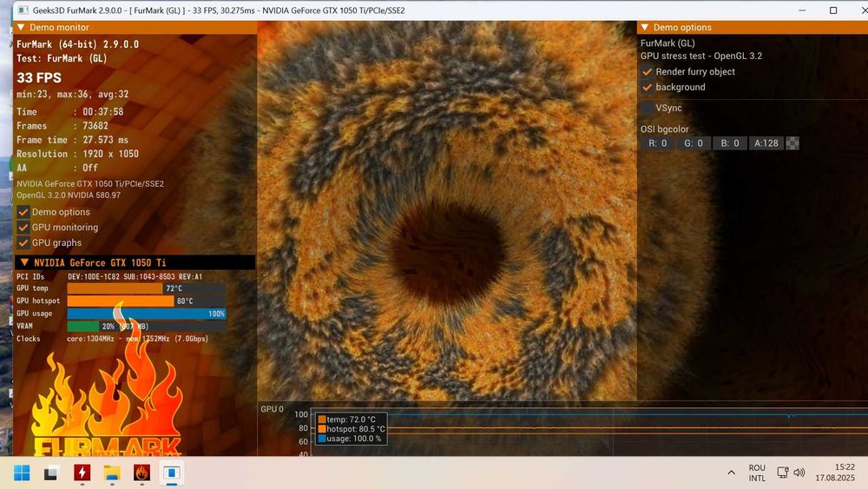The image size is (868, 489).
Task: Click the hotspot: 80.5 °C legend entry
Action: (352, 429)
